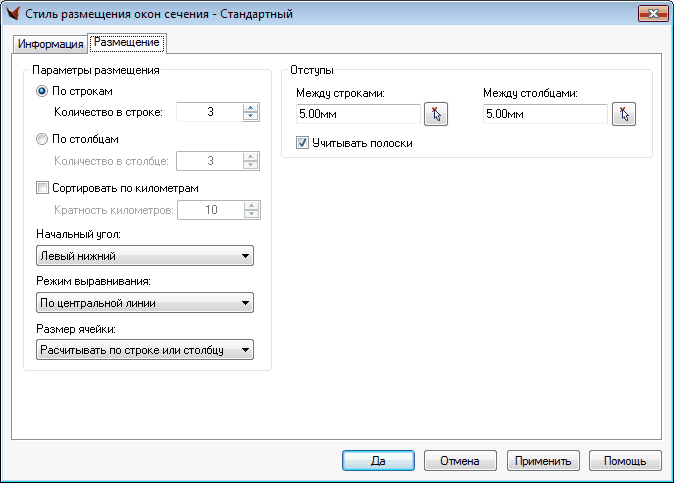The image size is (674, 483).
Task: Uncheck Учитывать полоски checkbox
Action: [x=303, y=143]
